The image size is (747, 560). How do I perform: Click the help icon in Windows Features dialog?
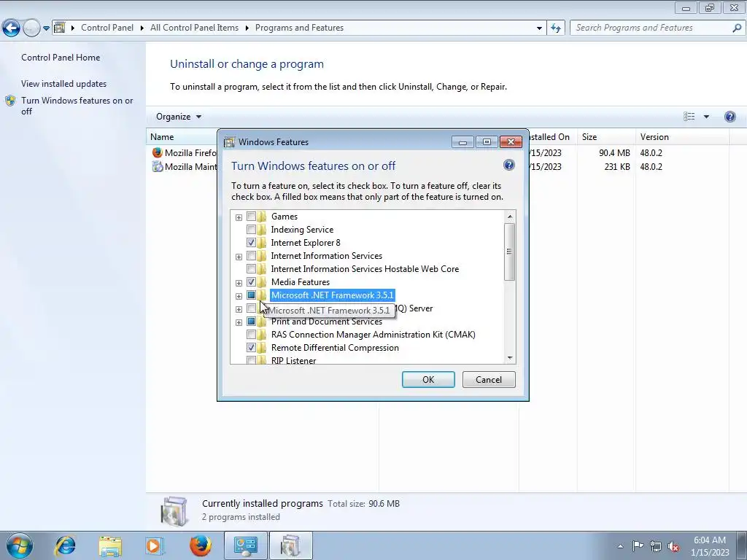[508, 165]
